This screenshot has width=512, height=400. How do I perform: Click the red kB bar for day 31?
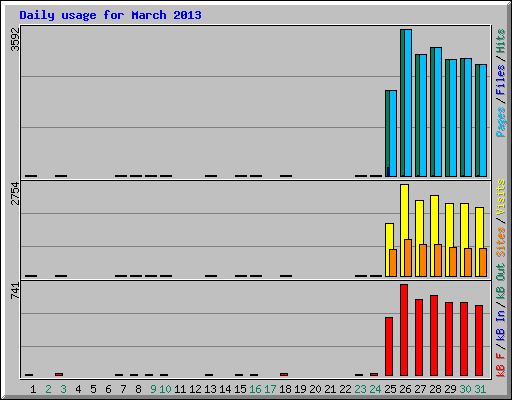point(479,340)
